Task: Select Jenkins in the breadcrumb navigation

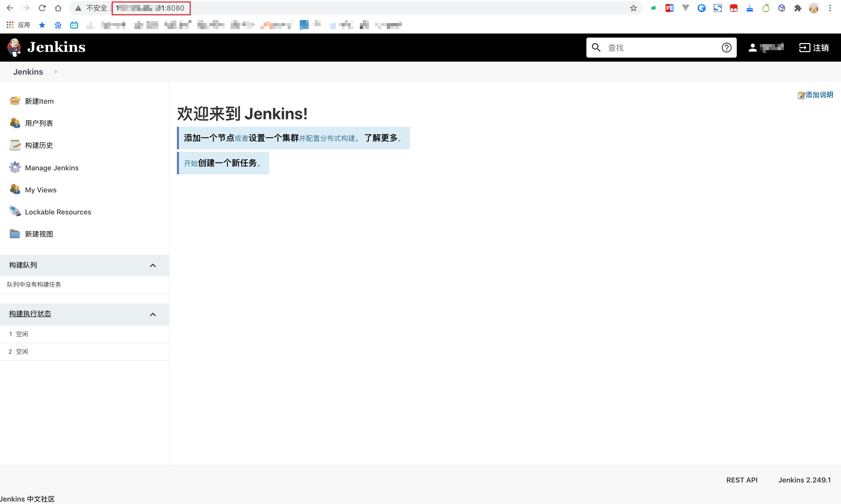Action: [28, 72]
